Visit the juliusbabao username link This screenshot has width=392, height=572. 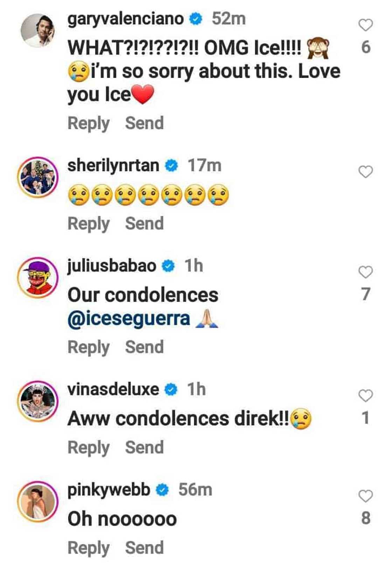[x=112, y=266]
